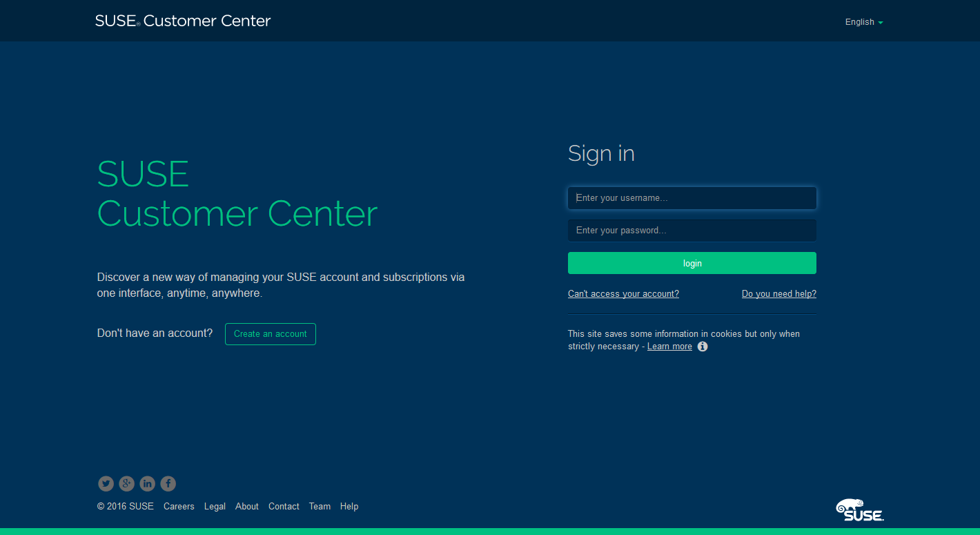Open the Facebook social icon
This screenshot has width=980, height=535.
(x=168, y=484)
